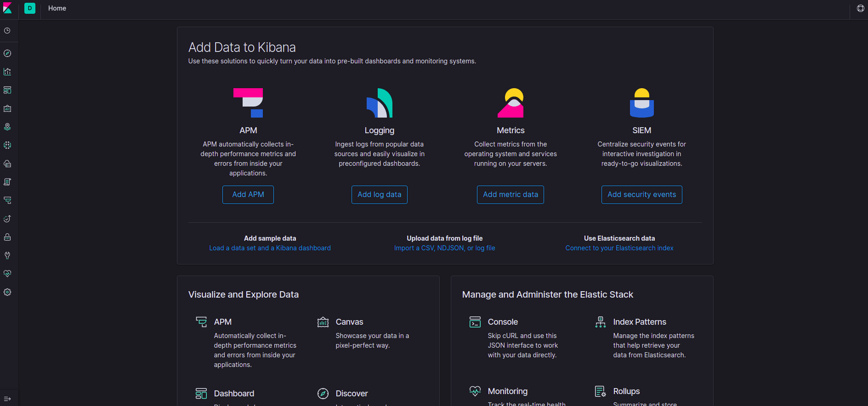Image resolution: width=868 pixels, height=406 pixels.
Task: Open Discover from the side navigation
Action: [7, 53]
